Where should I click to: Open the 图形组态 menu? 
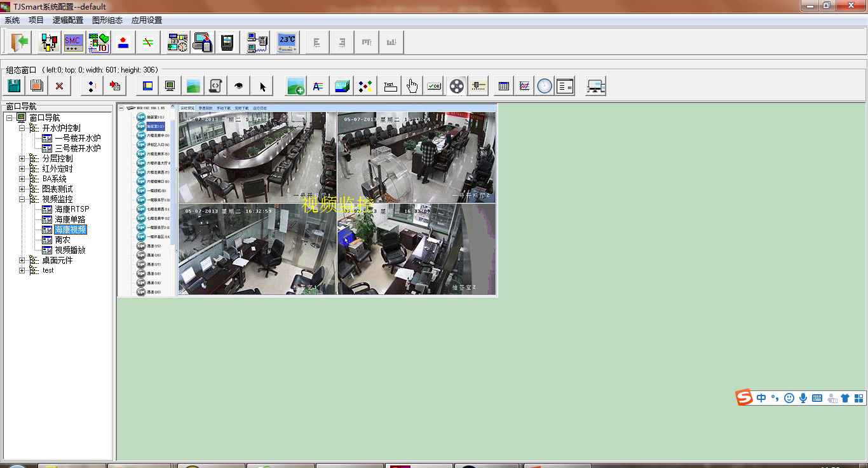coord(107,20)
